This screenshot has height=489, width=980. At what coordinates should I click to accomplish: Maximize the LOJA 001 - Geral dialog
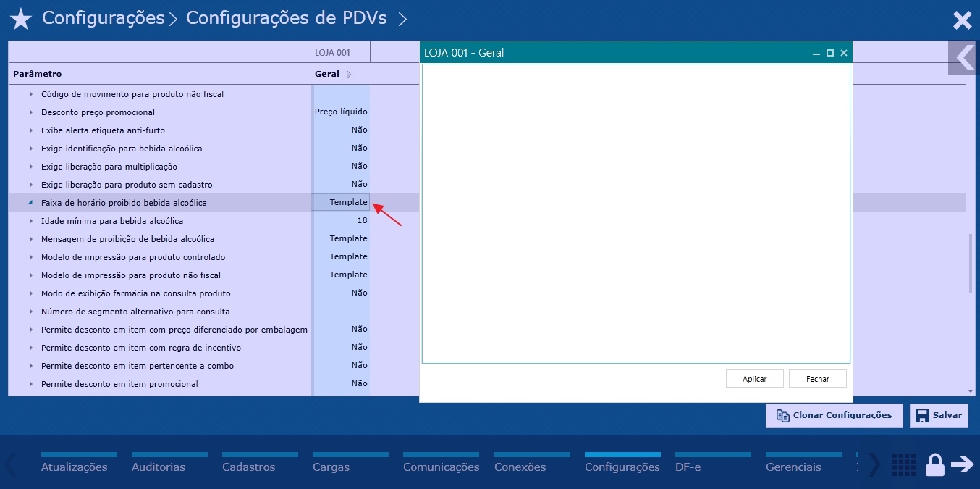coord(830,53)
